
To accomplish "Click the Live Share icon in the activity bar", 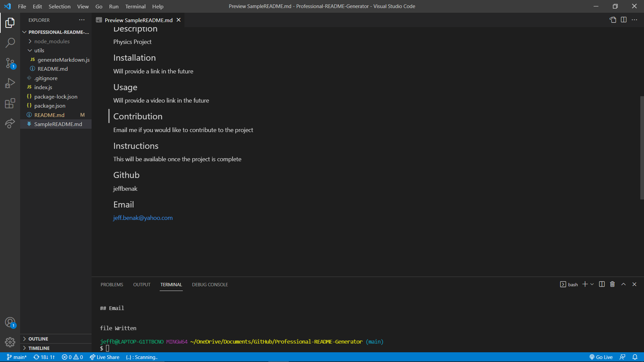I will point(10,123).
